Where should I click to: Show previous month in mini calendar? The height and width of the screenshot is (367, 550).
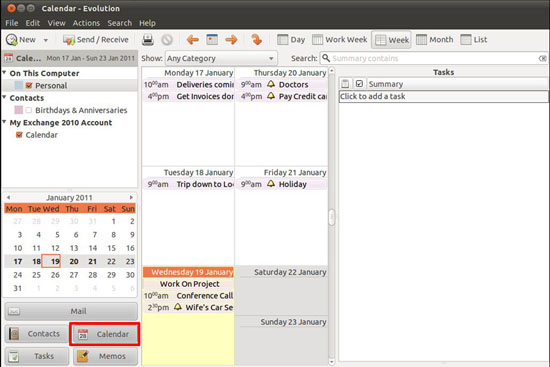tap(8, 197)
